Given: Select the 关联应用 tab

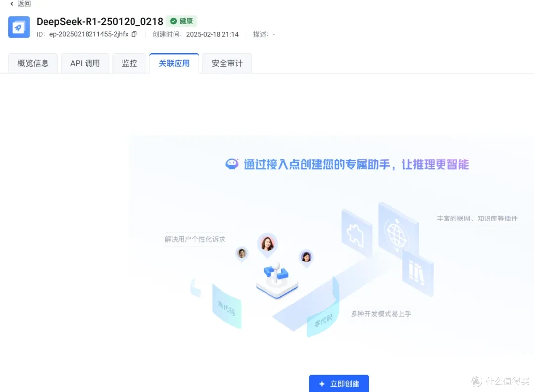Looking at the screenshot, I should click(x=174, y=63).
